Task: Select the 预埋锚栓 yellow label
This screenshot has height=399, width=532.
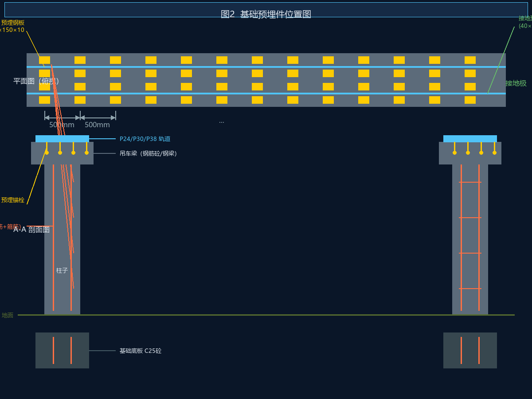Action: pos(13,200)
